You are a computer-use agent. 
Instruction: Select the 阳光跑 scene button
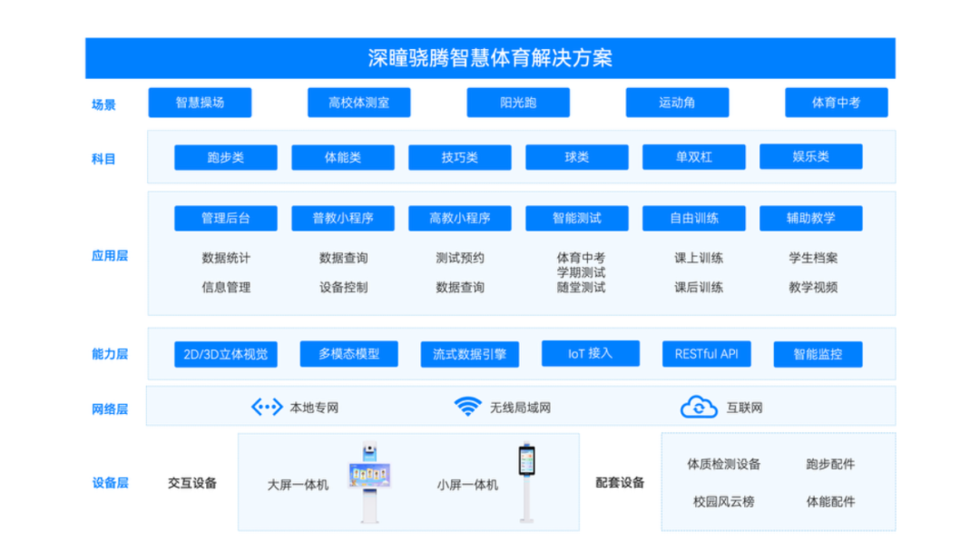[518, 103]
